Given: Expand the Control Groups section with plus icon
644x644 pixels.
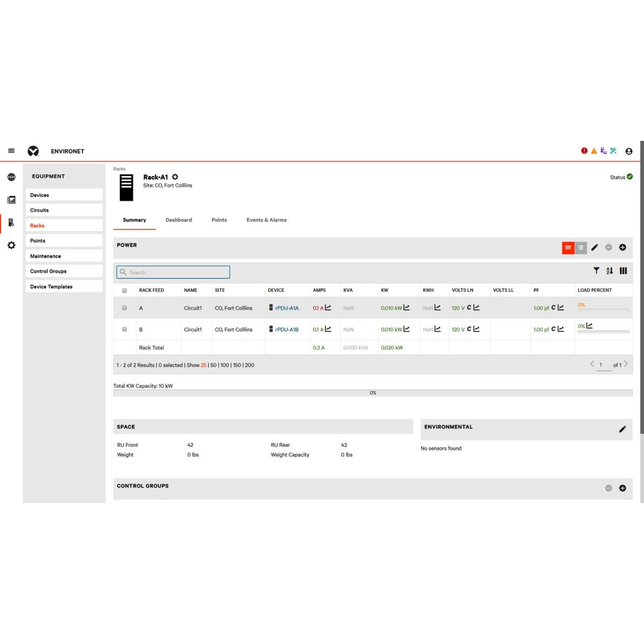Looking at the screenshot, I should click(x=623, y=488).
